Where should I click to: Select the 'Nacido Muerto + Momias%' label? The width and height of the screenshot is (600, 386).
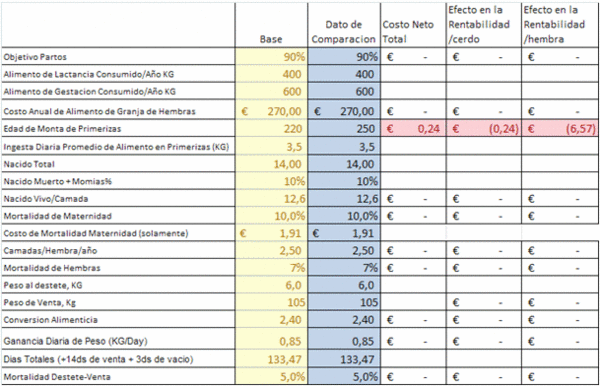57,181
